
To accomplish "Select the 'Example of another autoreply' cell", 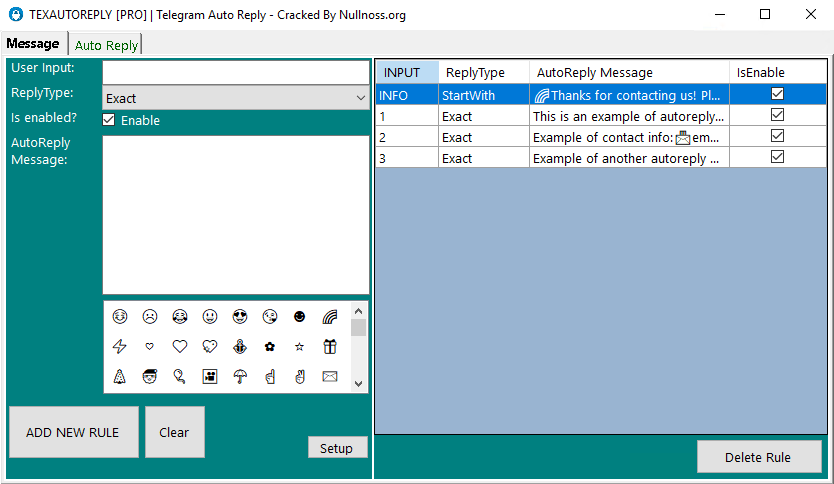I will (x=629, y=158).
